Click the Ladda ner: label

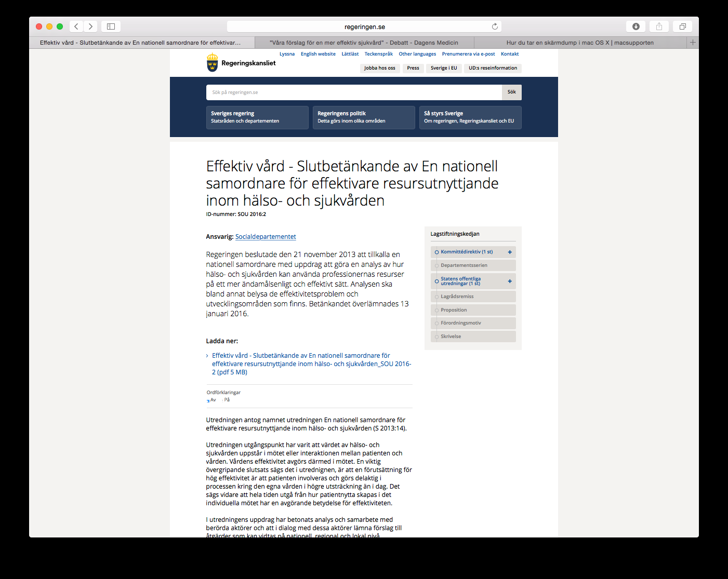pos(222,341)
